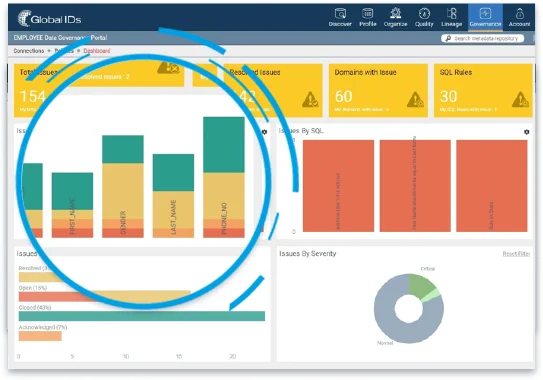The width and height of the screenshot is (543, 380).
Task: Open the Quality section
Action: (x=424, y=17)
